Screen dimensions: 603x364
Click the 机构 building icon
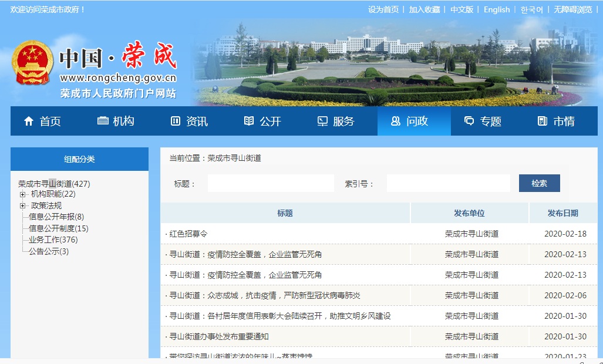(103, 122)
